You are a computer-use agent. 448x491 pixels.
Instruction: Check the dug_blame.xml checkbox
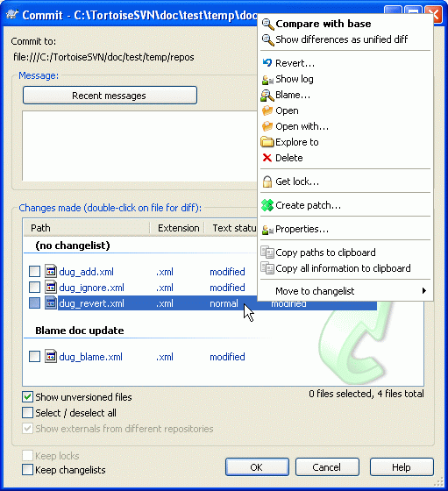click(34, 357)
